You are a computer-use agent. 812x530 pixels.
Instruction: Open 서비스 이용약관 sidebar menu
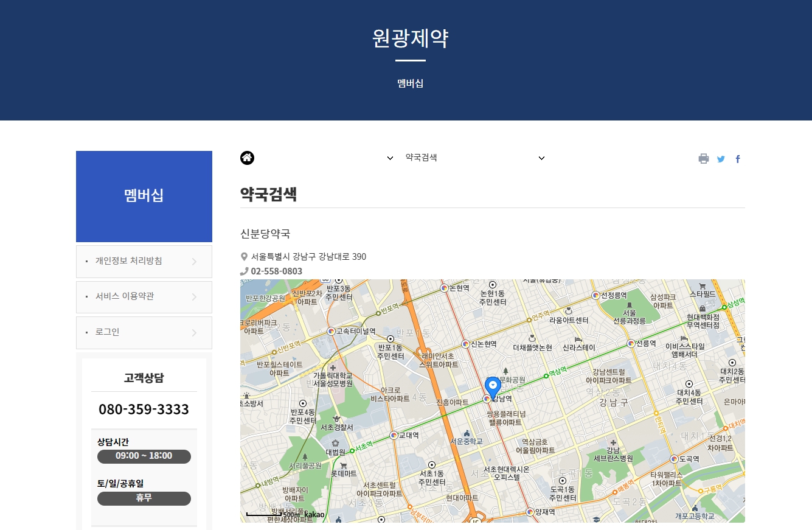click(144, 297)
